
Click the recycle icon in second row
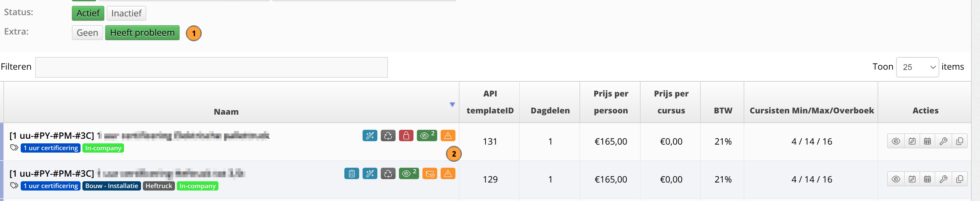click(x=388, y=174)
